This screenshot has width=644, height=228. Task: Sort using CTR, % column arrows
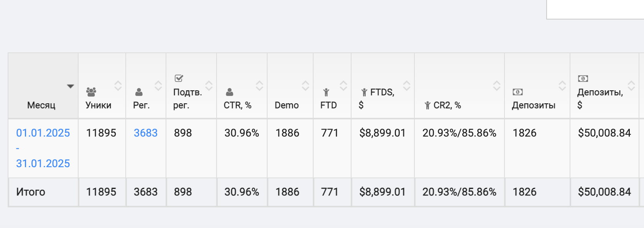point(260,86)
